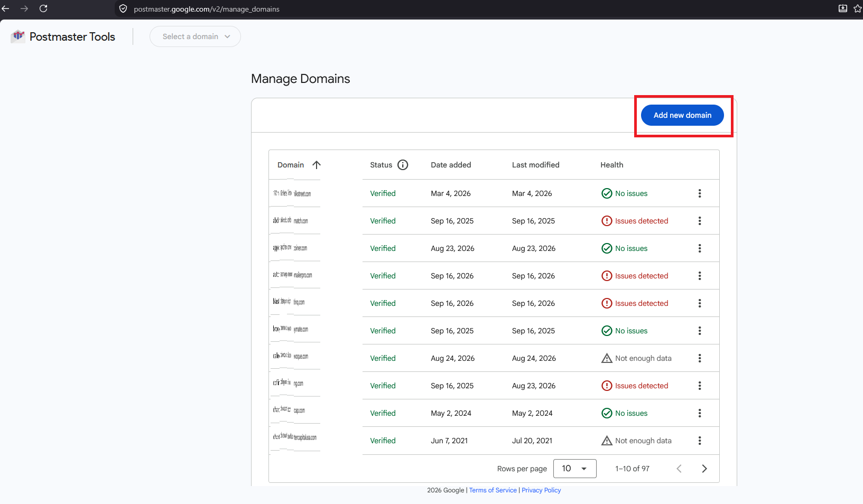
Task: Click the Last modified column header
Action: coord(535,165)
